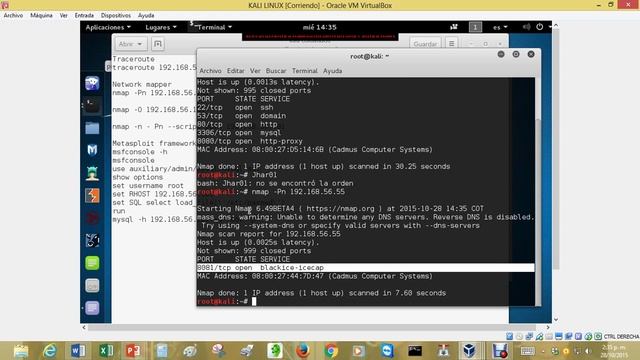Screen dimensions: 640x360
Task: Open the Files folder icon in Kali dock
Action: click(92, 128)
